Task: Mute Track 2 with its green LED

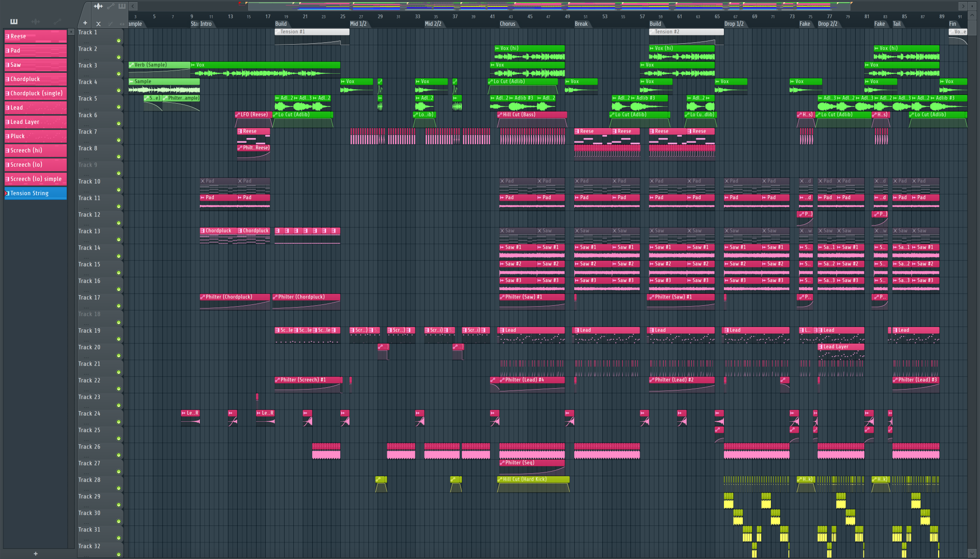Action: [118, 57]
